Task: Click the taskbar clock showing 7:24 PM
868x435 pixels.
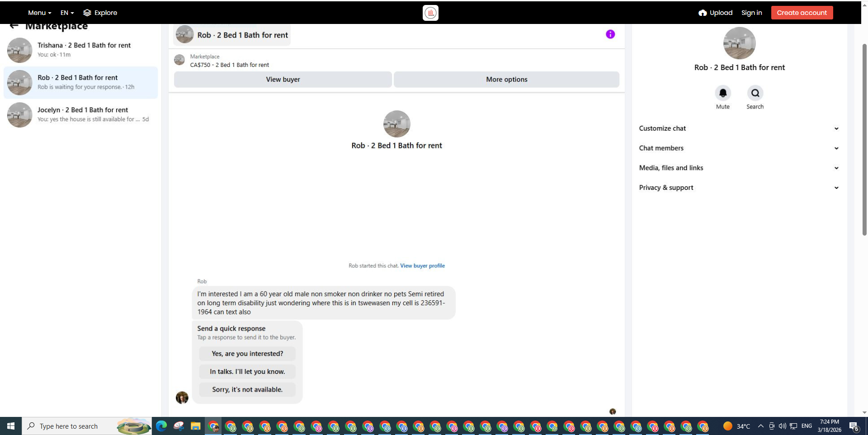Action: click(x=830, y=426)
